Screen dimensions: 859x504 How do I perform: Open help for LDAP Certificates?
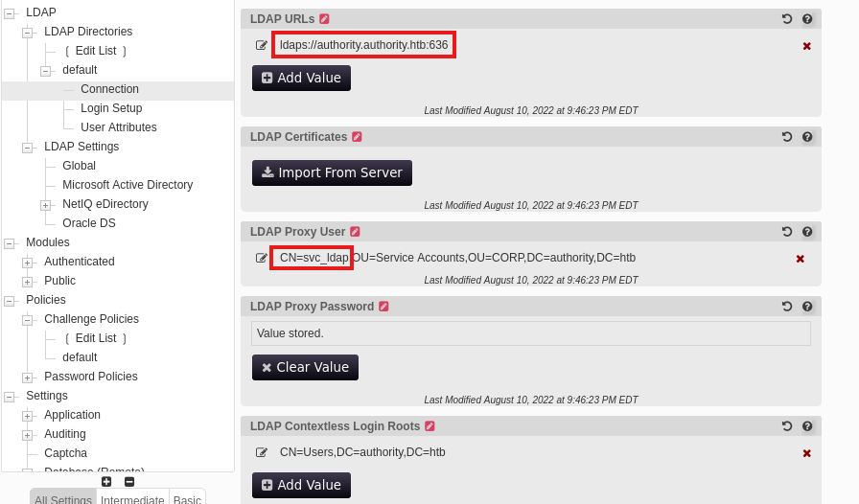click(x=807, y=137)
